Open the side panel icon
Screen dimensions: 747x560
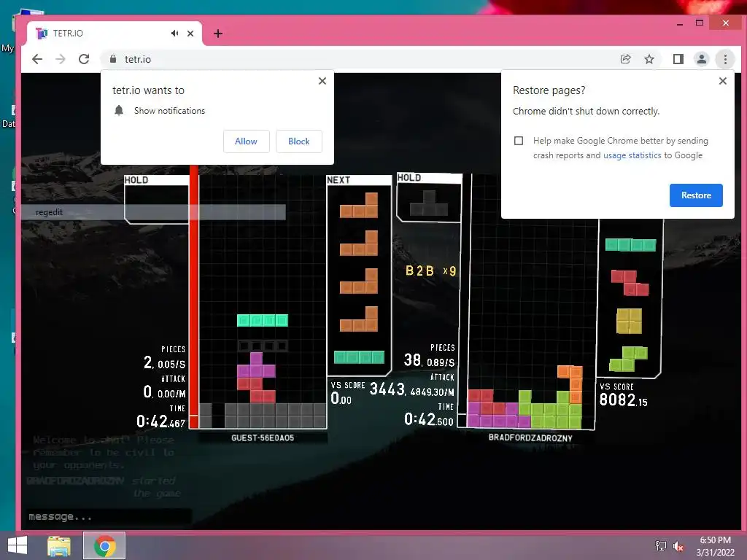point(678,59)
